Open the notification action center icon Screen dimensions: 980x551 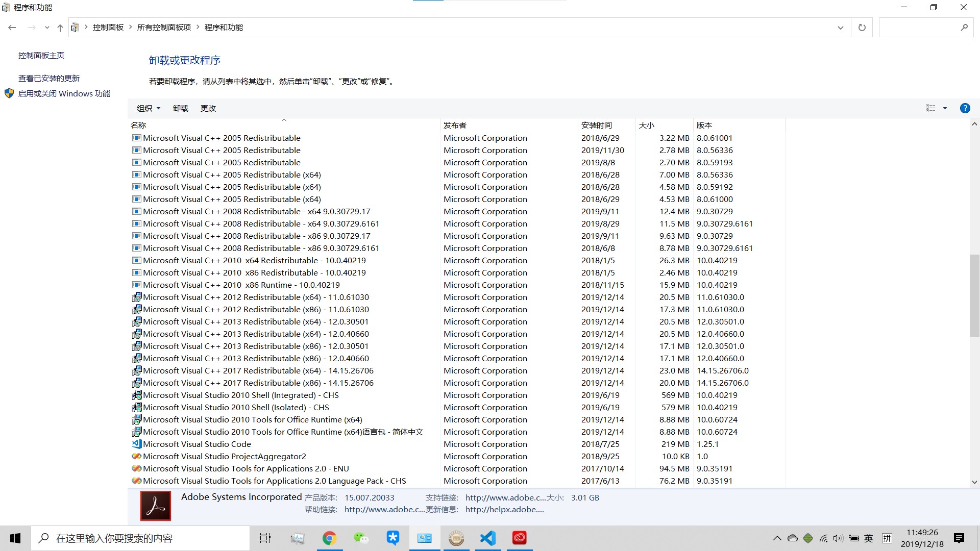pos(959,538)
